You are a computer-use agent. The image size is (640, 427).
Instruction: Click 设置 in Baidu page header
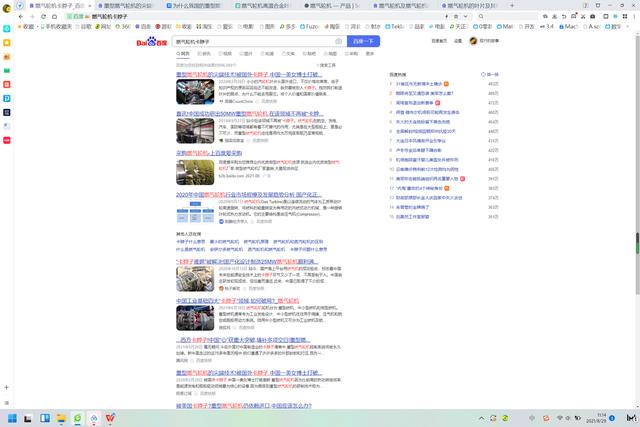(x=458, y=41)
